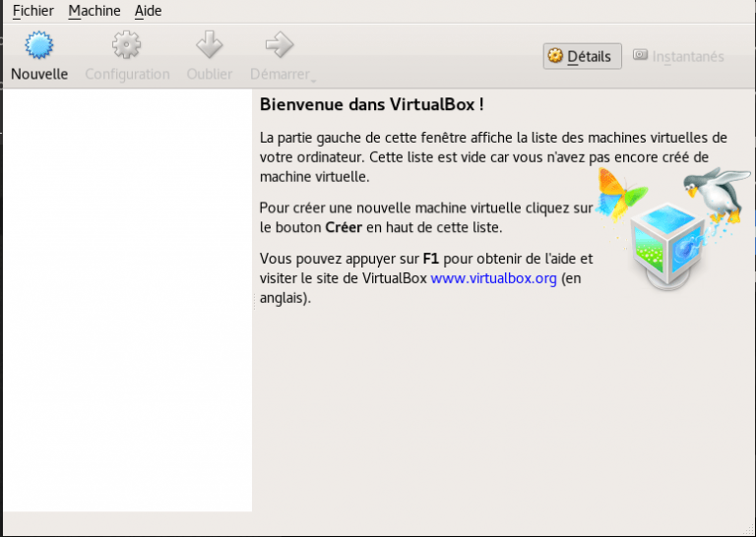The image size is (756, 537).
Task: Open the Fichier menu
Action: (32, 11)
